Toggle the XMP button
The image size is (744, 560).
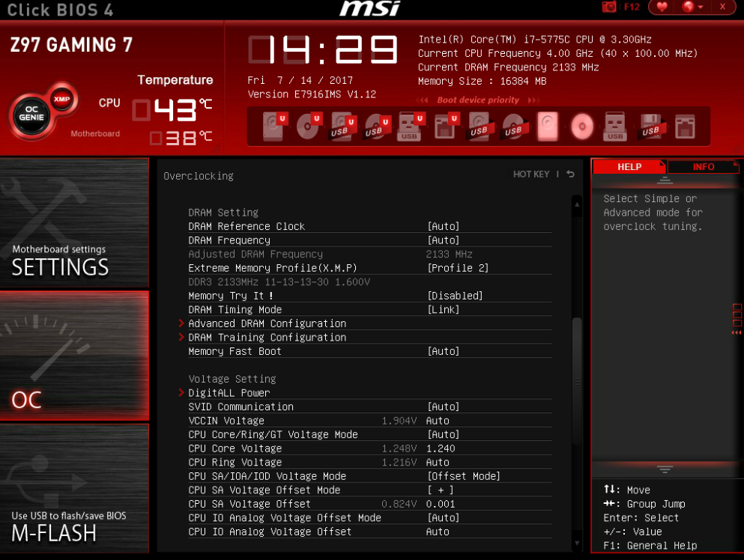pyautogui.click(x=61, y=99)
